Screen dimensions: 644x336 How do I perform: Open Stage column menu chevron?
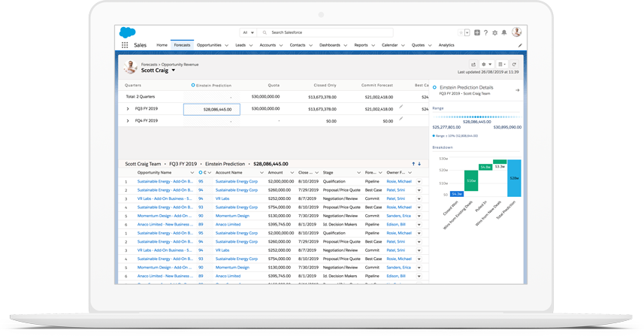358,173
